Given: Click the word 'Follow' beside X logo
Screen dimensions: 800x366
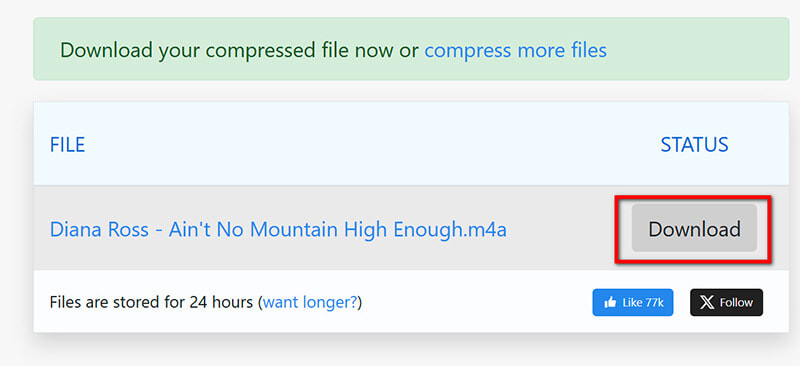Looking at the screenshot, I should (736, 303).
